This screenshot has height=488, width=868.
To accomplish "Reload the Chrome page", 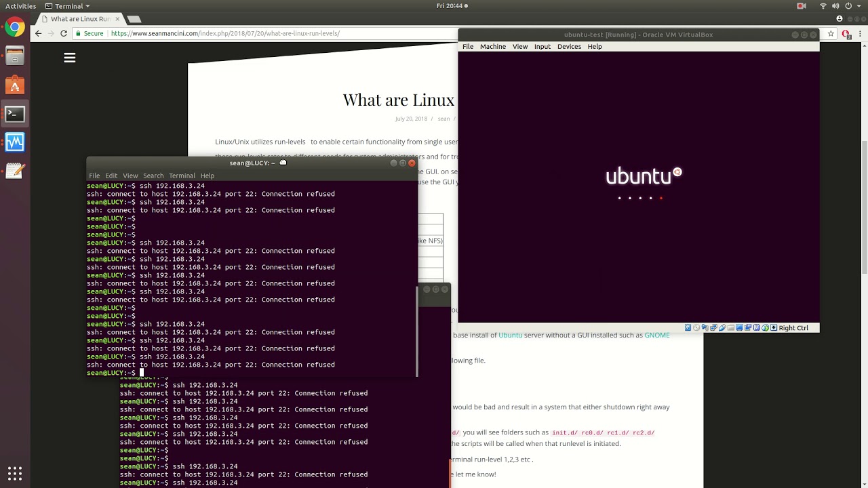I will tap(64, 33).
